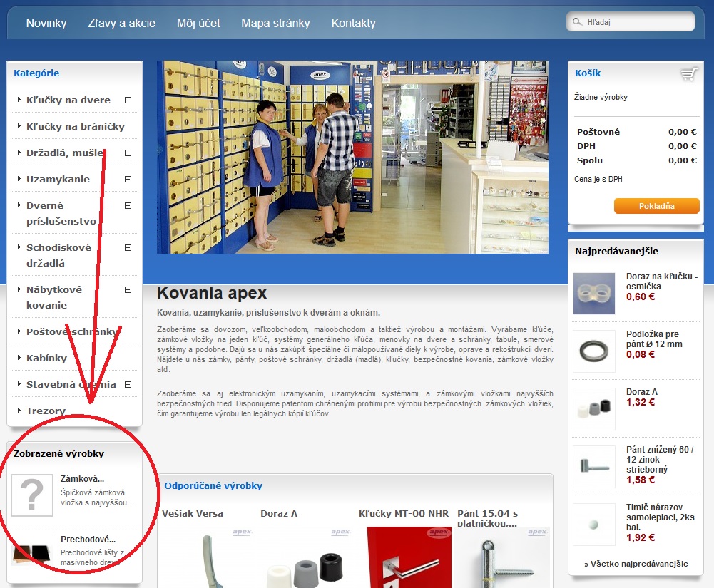
Task: Open Dverné príslušenstvo category link
Action: [x=61, y=213]
